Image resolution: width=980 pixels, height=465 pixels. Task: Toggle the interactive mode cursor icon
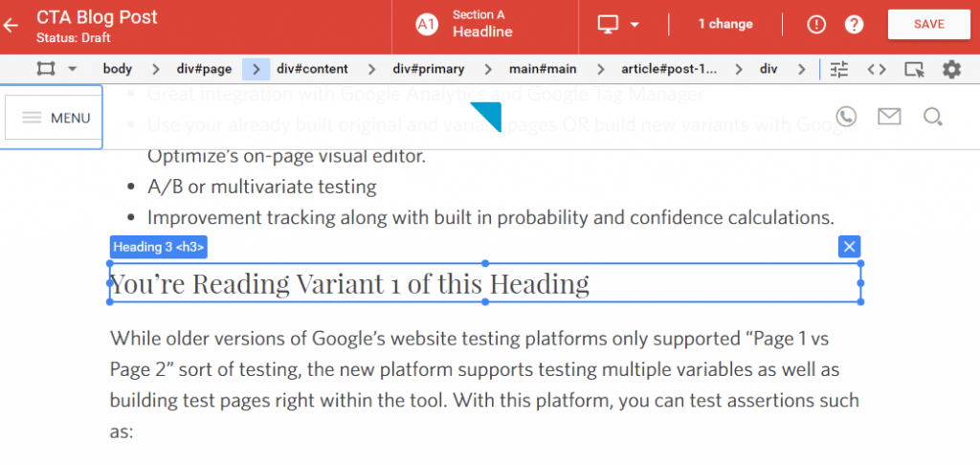[x=914, y=70]
